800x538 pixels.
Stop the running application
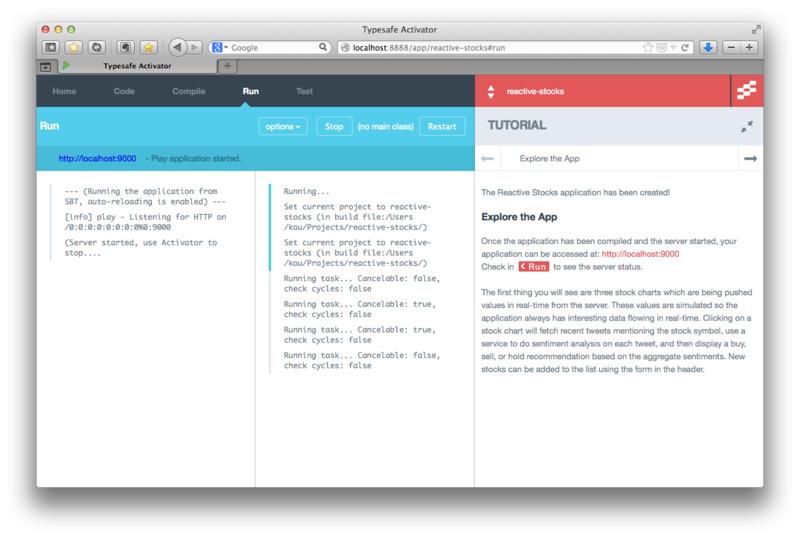coord(334,127)
